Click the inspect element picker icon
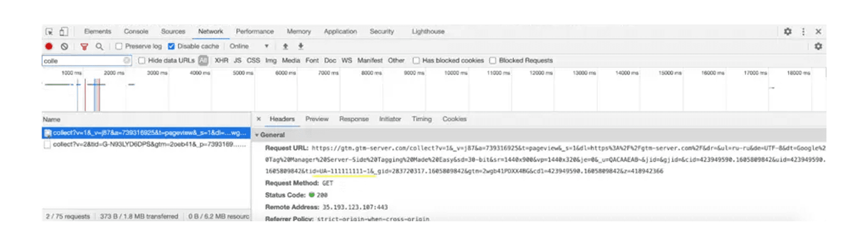 (49, 32)
